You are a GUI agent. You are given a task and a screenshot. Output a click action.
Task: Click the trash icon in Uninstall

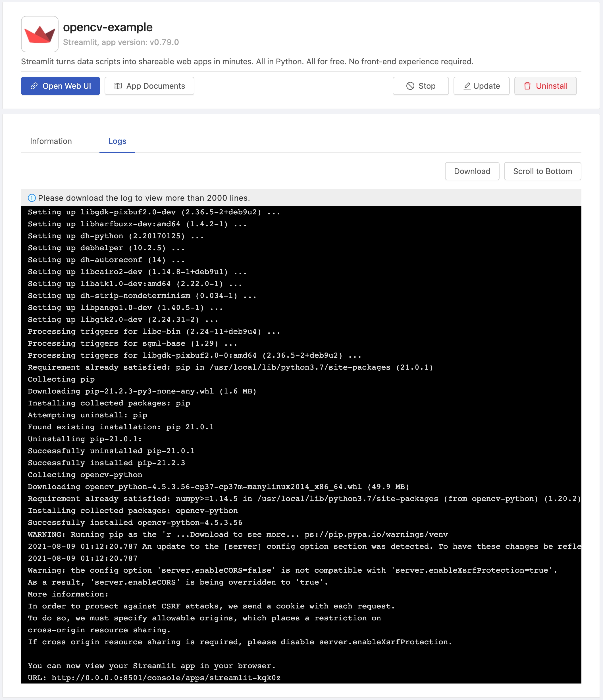tap(527, 86)
